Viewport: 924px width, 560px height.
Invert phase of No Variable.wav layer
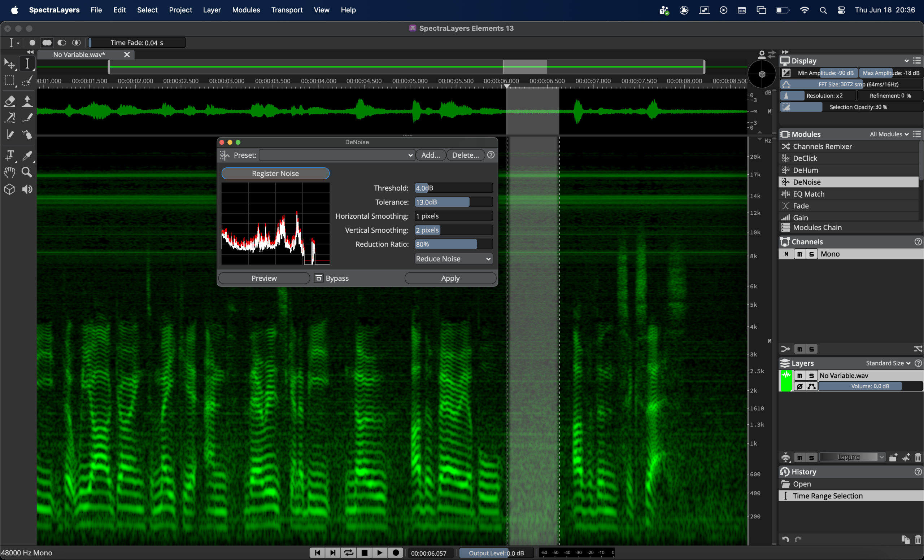[x=800, y=386]
